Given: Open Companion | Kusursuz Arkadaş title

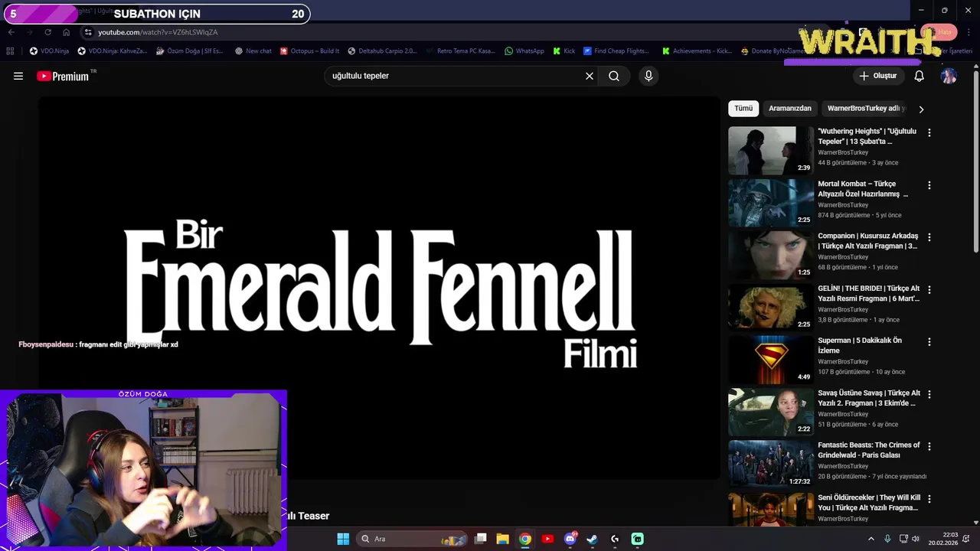Looking at the screenshot, I should point(867,241).
